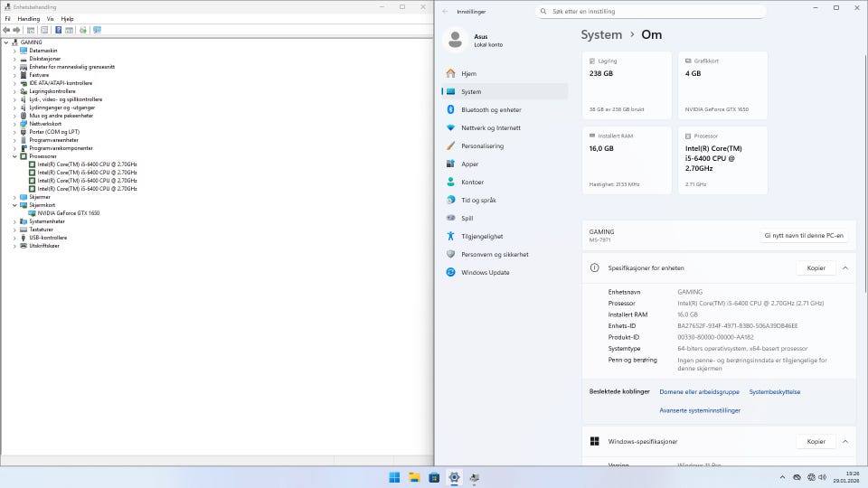Expand the USB-kontrollere tree node
The width and height of the screenshot is (868, 488).
pyautogui.click(x=15, y=238)
